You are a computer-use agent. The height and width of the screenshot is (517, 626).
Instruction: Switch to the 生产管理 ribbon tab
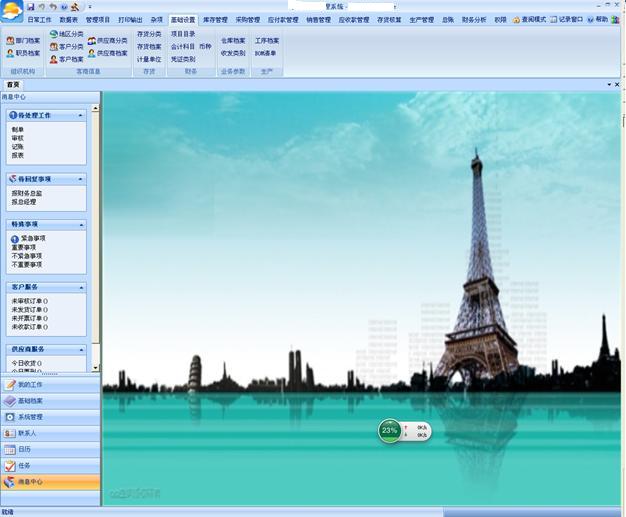422,20
